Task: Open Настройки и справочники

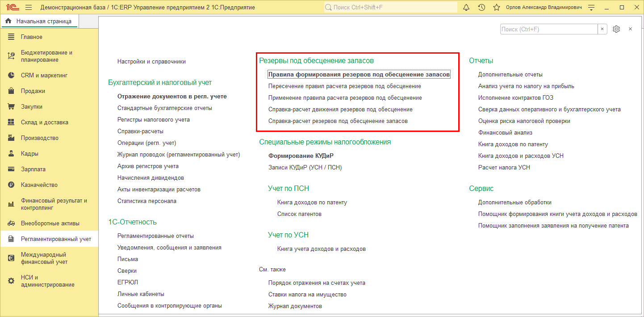Action: click(151, 62)
